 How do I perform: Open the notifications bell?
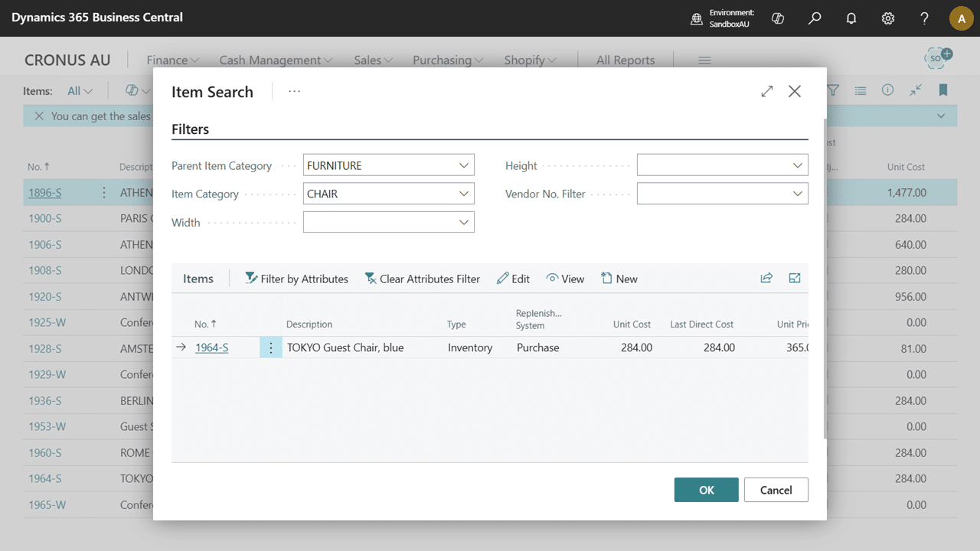tap(851, 18)
